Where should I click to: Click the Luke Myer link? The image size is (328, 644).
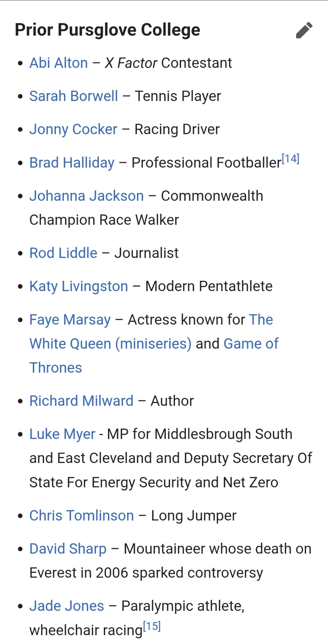pos(62,434)
